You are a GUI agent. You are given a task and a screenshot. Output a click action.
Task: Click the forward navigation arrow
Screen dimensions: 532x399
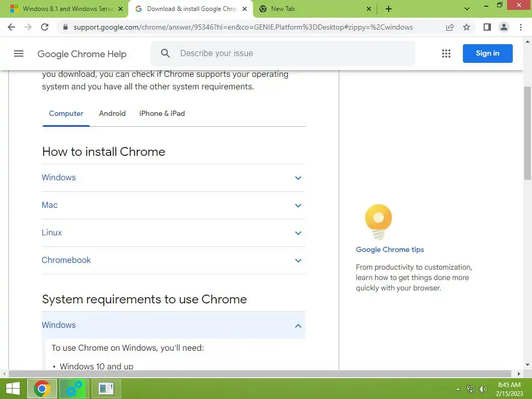(28, 27)
